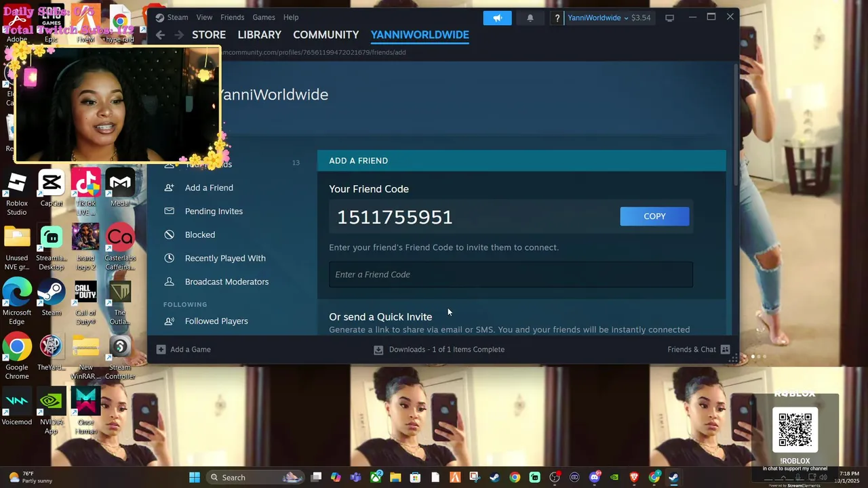Open the NVIDIA App desktop icon
868x488 pixels.
[x=52, y=411]
